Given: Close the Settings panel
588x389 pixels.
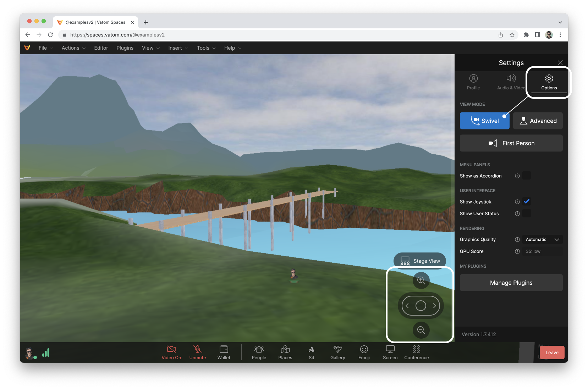Looking at the screenshot, I should coord(560,63).
